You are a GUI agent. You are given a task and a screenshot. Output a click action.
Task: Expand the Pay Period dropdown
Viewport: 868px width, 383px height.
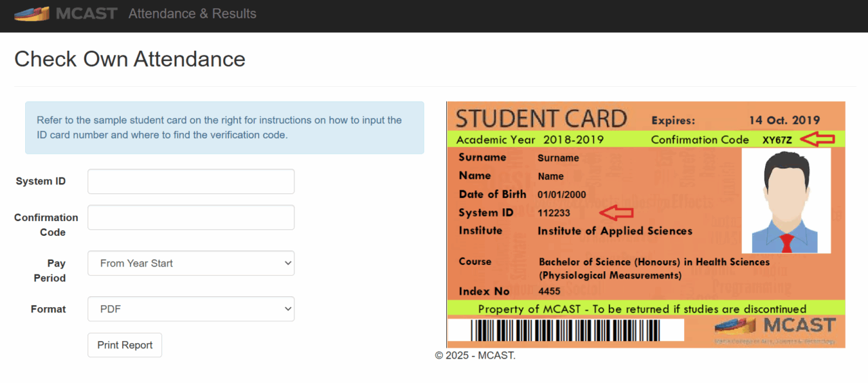(x=191, y=263)
